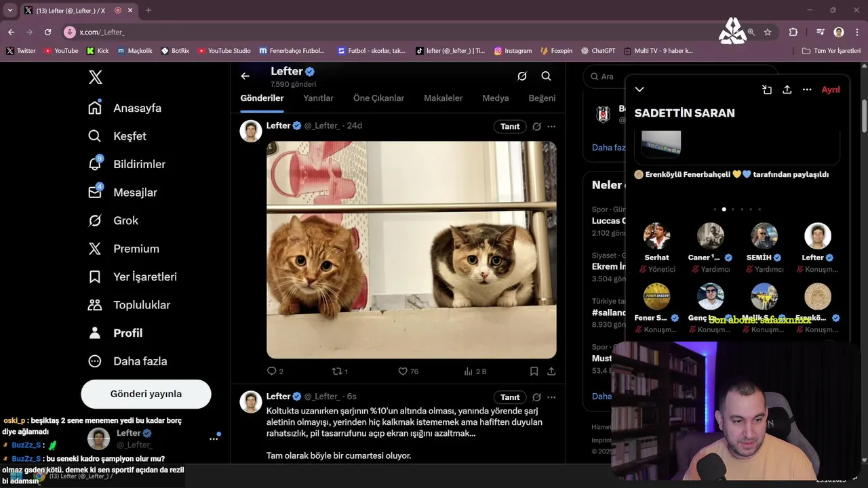Click Tanıt on the cat photo post
This screenshot has width=868, height=488.
pos(510,126)
